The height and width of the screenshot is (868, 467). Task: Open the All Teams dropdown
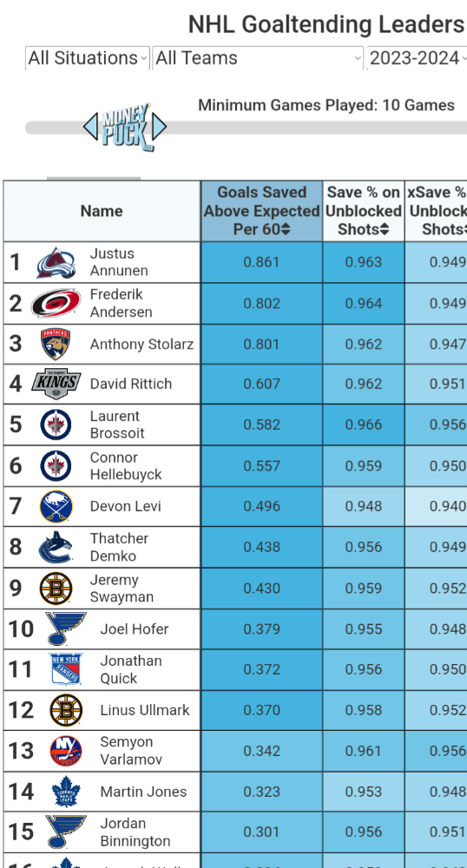point(258,58)
